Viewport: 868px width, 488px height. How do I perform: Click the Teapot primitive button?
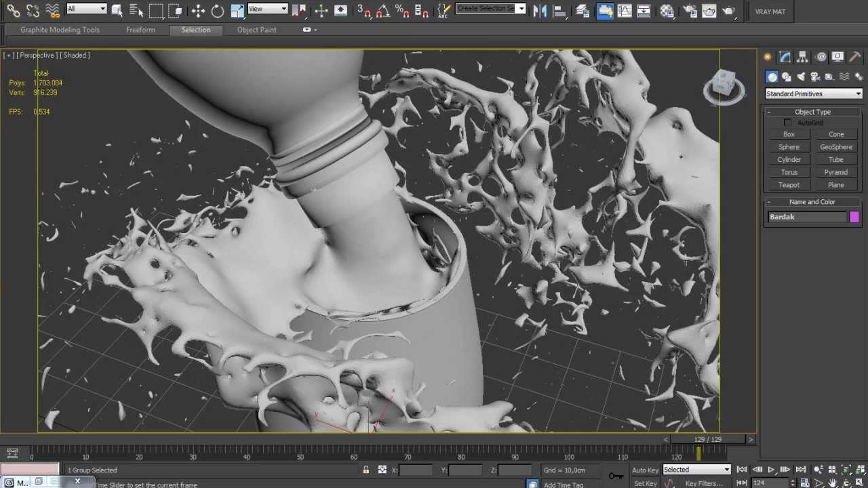tap(789, 185)
